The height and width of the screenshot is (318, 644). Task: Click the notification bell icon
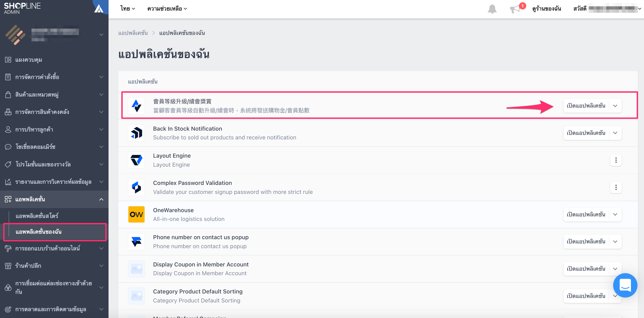click(x=492, y=9)
